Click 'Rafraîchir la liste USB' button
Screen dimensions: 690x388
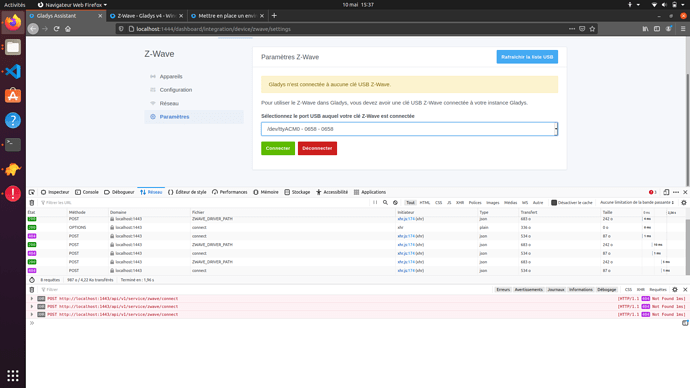tap(527, 57)
